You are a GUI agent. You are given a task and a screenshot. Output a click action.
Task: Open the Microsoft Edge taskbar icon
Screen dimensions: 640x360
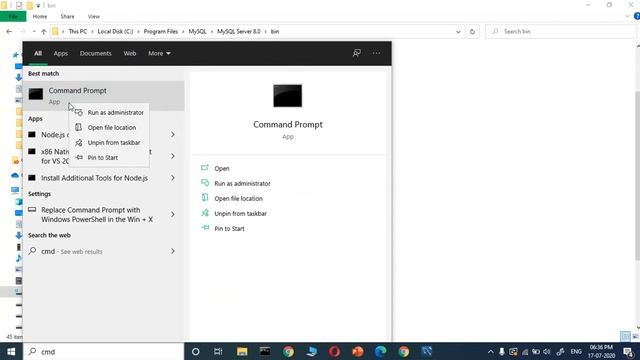click(380, 351)
